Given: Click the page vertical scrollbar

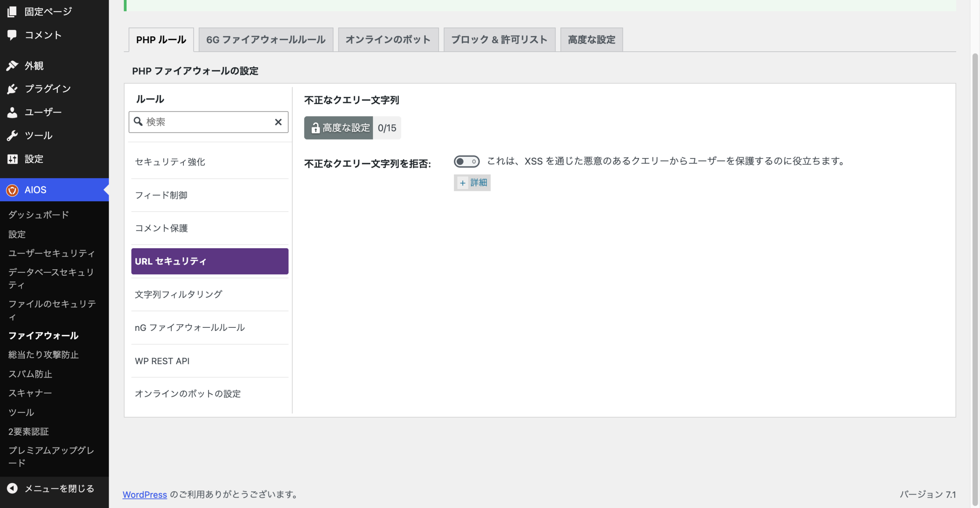Looking at the screenshot, I should 975,279.
